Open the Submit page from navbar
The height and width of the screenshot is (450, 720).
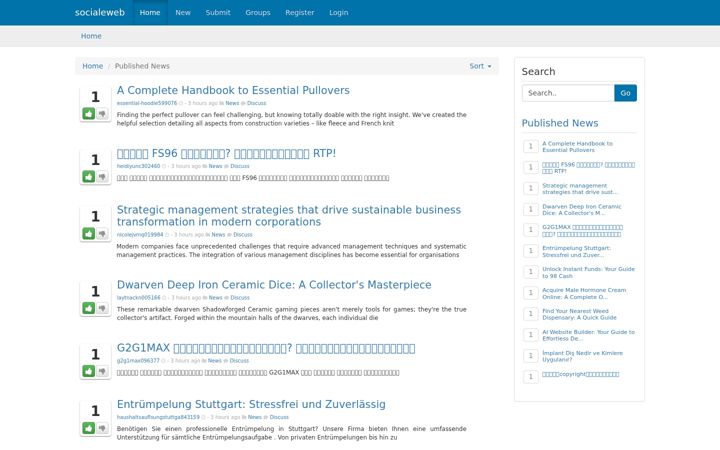[x=218, y=12]
